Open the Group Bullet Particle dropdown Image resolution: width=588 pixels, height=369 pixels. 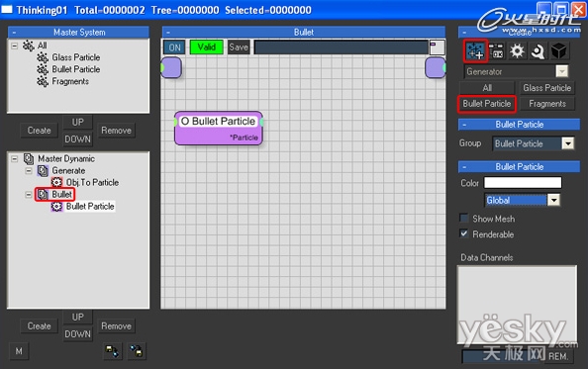(x=568, y=143)
